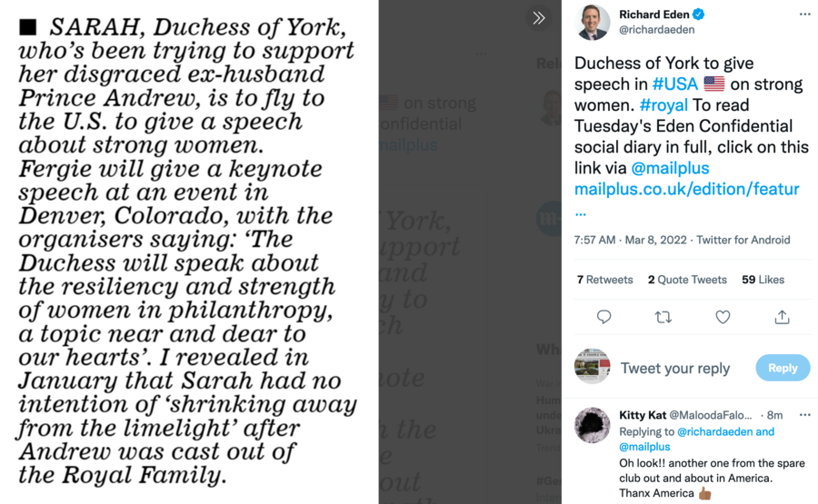Click the reply speech bubble icon
This screenshot has width=818, height=504.
[604, 317]
